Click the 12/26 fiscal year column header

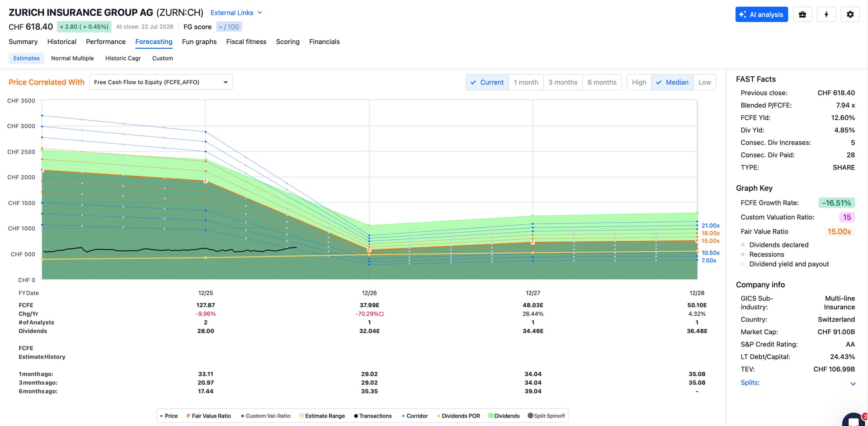pyautogui.click(x=369, y=293)
